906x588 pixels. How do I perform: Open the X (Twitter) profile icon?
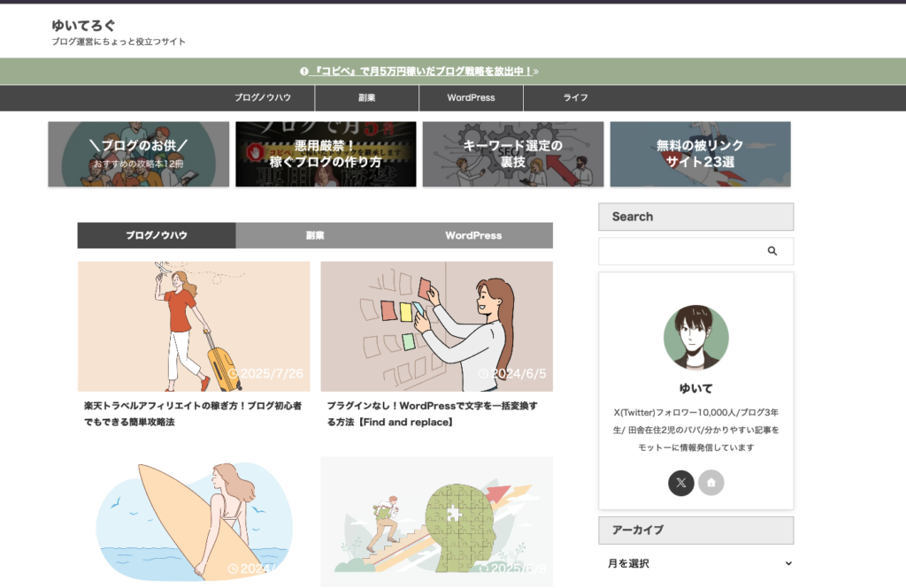tap(680, 483)
